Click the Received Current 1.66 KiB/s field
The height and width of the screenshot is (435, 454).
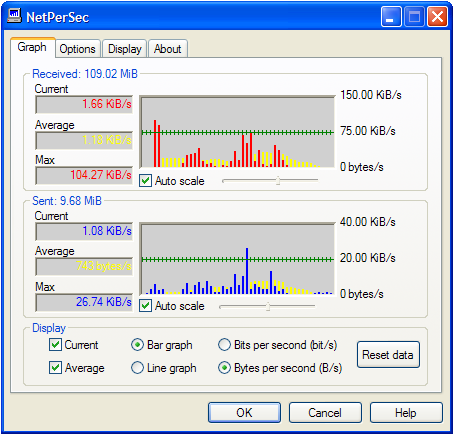[x=84, y=104]
